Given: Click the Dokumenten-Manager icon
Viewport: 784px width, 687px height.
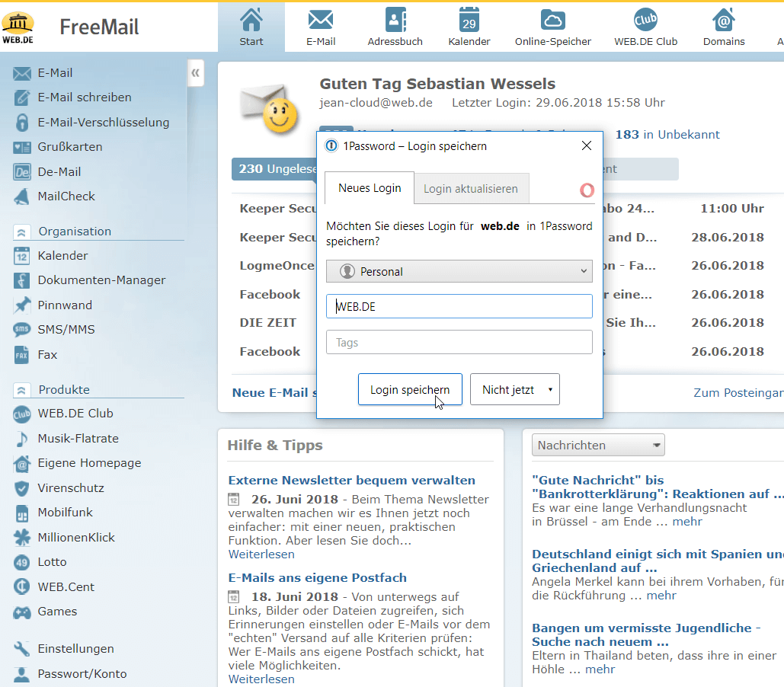Looking at the screenshot, I should 21,280.
